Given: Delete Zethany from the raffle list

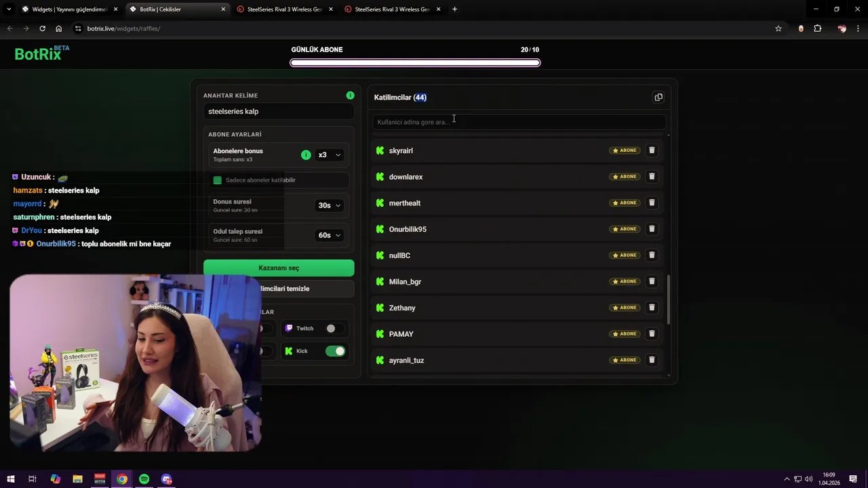Looking at the screenshot, I should click(652, 308).
